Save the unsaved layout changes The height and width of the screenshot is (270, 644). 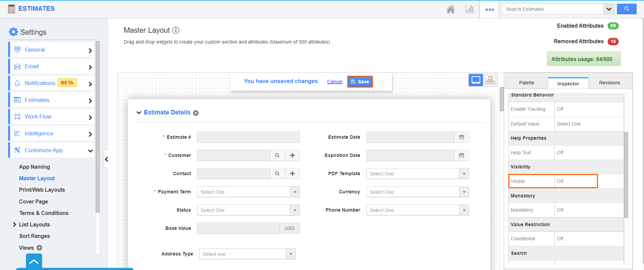(x=360, y=82)
